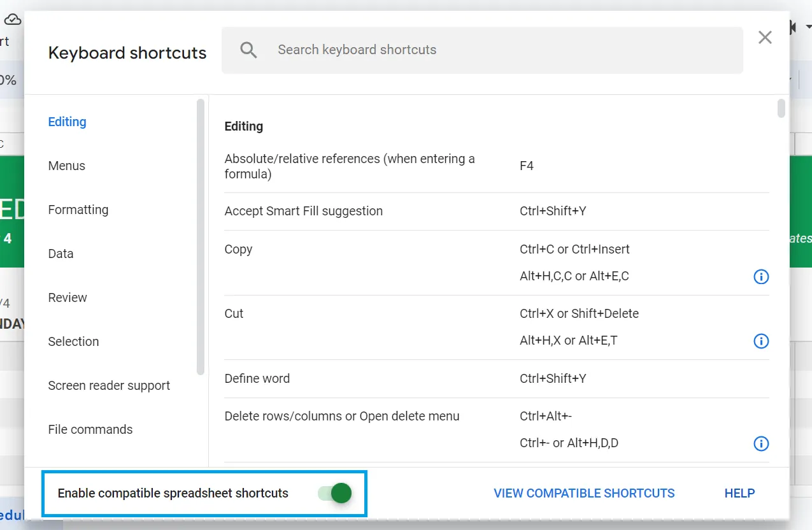Click the Define word row
This screenshot has width=812, height=530.
(x=497, y=379)
